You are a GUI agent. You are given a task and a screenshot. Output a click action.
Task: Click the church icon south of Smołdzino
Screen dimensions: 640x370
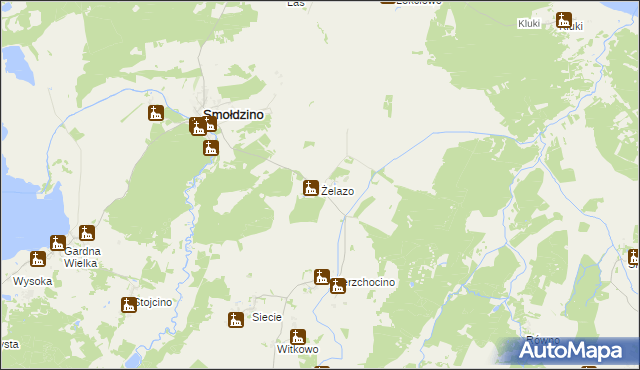coord(211,148)
